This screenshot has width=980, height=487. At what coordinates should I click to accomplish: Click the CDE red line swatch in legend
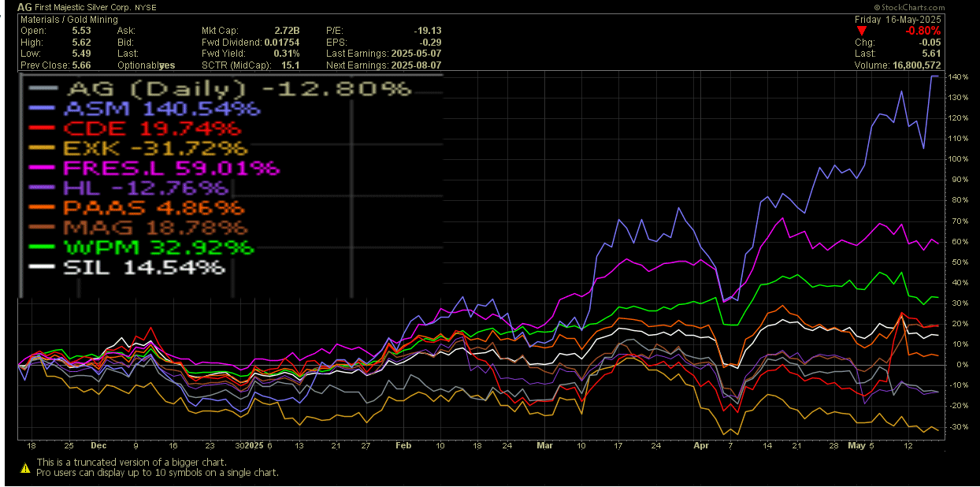tap(40, 128)
